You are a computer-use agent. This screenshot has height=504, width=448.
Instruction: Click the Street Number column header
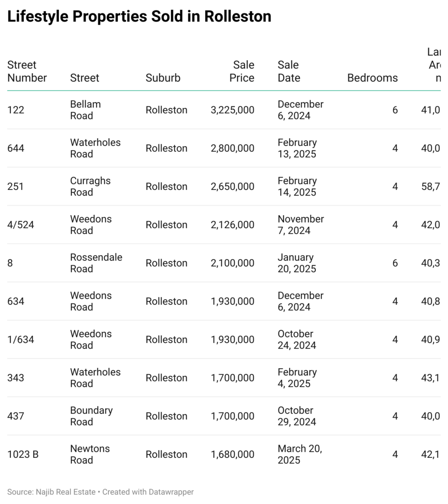click(27, 71)
